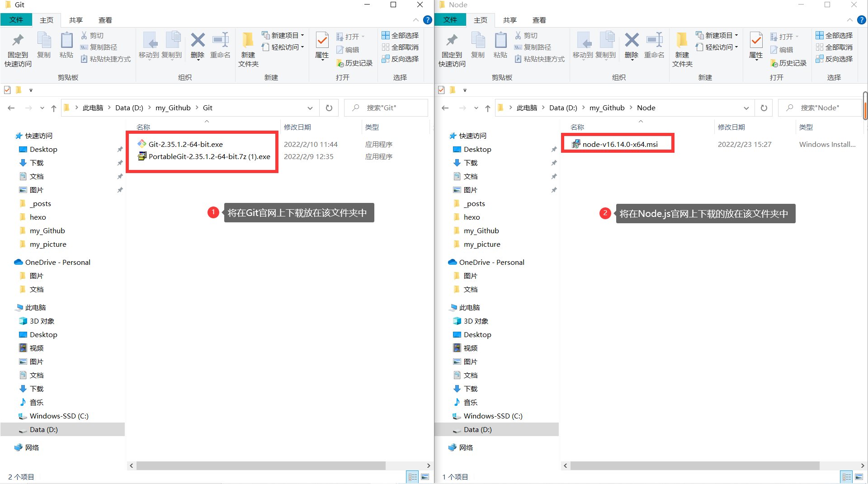Switch to large icons view in Node window status bar
The image size is (868, 484).
point(859,477)
